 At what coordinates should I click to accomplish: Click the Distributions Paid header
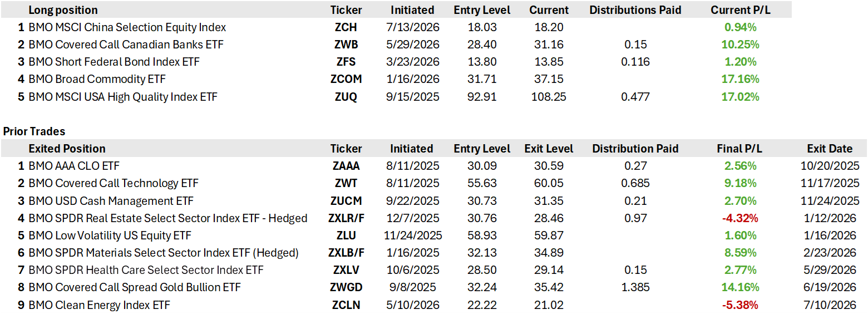(635, 10)
